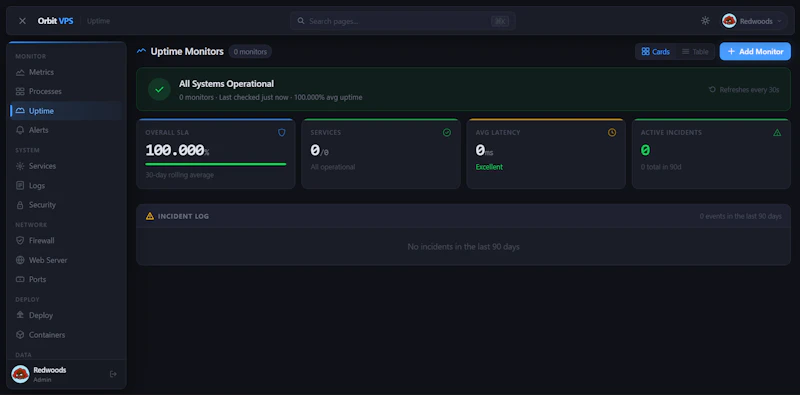Open the Containers label in the sidebar
Screen dimensions: 800x395
pos(47,335)
